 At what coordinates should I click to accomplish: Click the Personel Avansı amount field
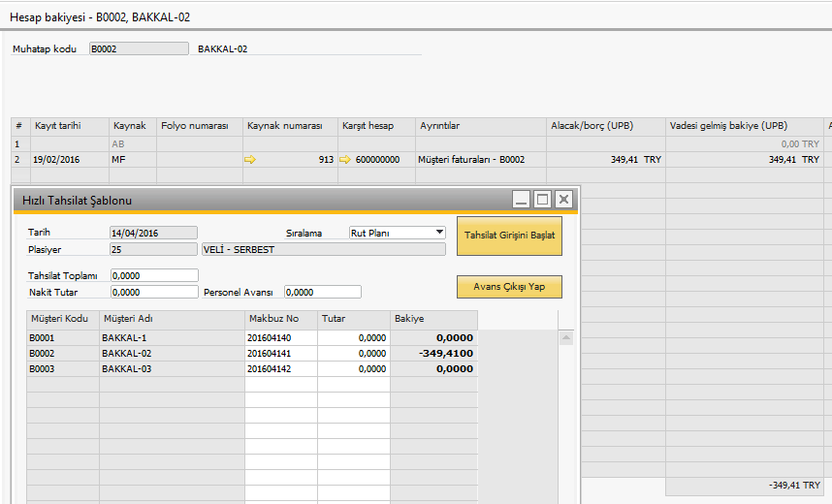322,292
